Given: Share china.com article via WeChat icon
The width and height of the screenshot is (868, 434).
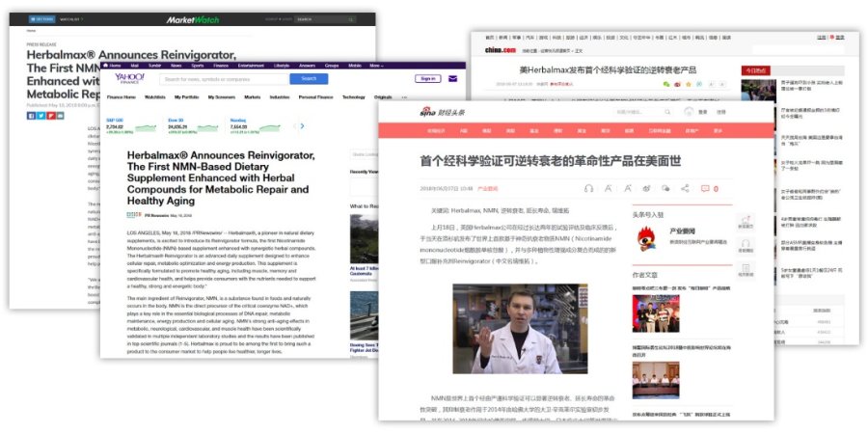Looking at the screenshot, I should click(x=665, y=84).
